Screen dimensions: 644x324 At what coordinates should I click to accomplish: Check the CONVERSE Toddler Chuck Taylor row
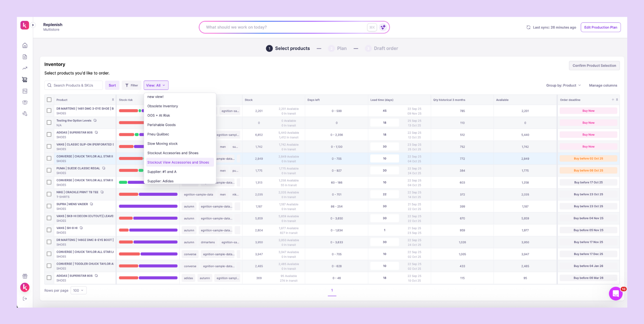[x=49, y=266]
